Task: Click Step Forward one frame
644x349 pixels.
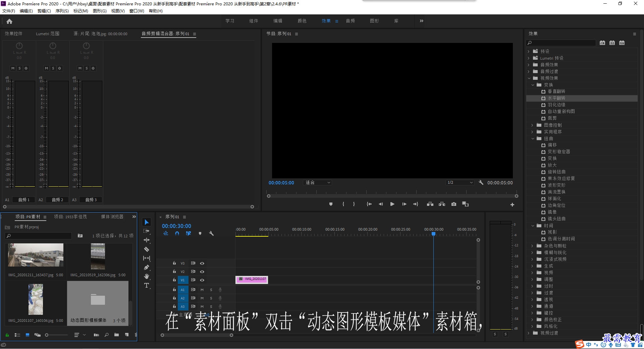Action: pyautogui.click(x=404, y=204)
